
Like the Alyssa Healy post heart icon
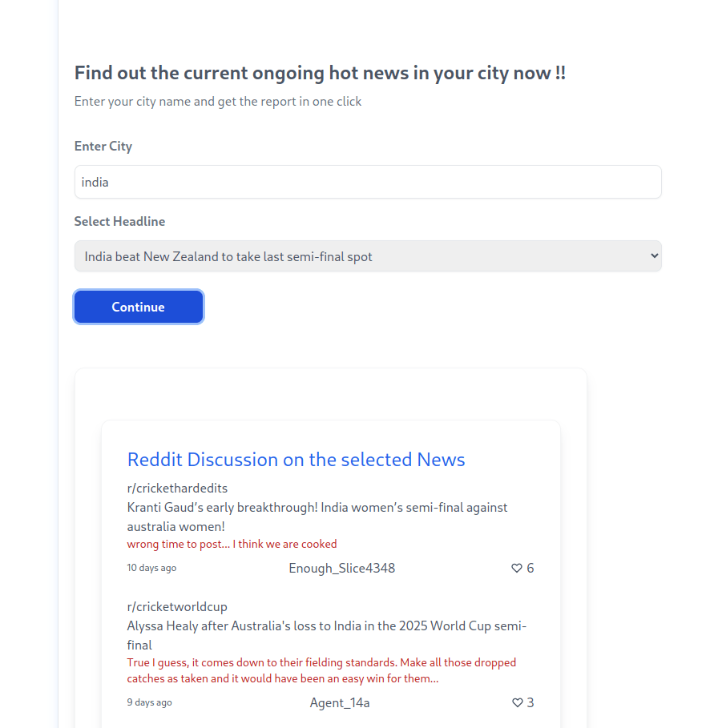(x=517, y=702)
